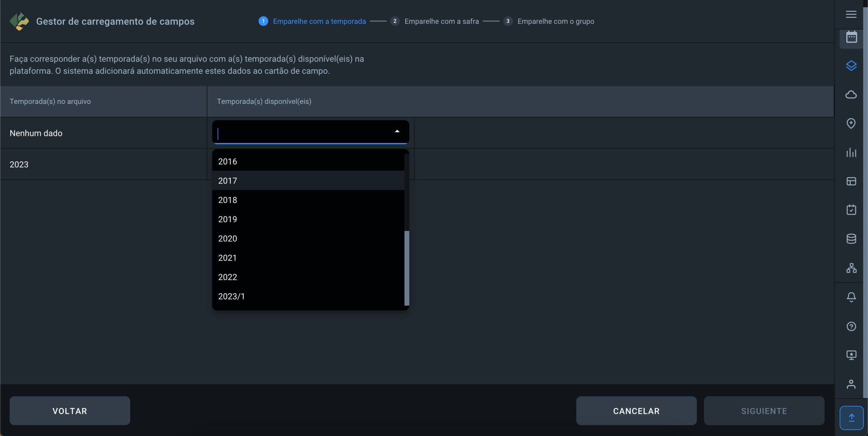Choose 2023/1 season option
This screenshot has width=868, height=436.
click(231, 296)
